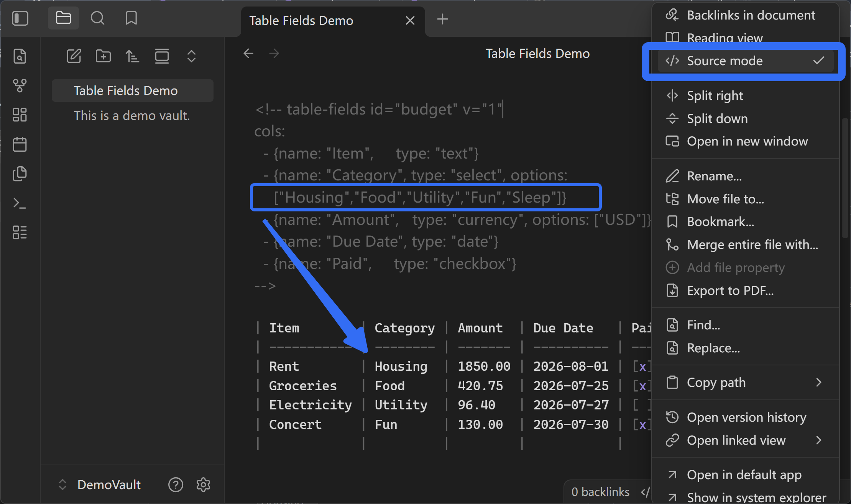Open help question mark icon
This screenshot has width=851, height=504.
176,485
